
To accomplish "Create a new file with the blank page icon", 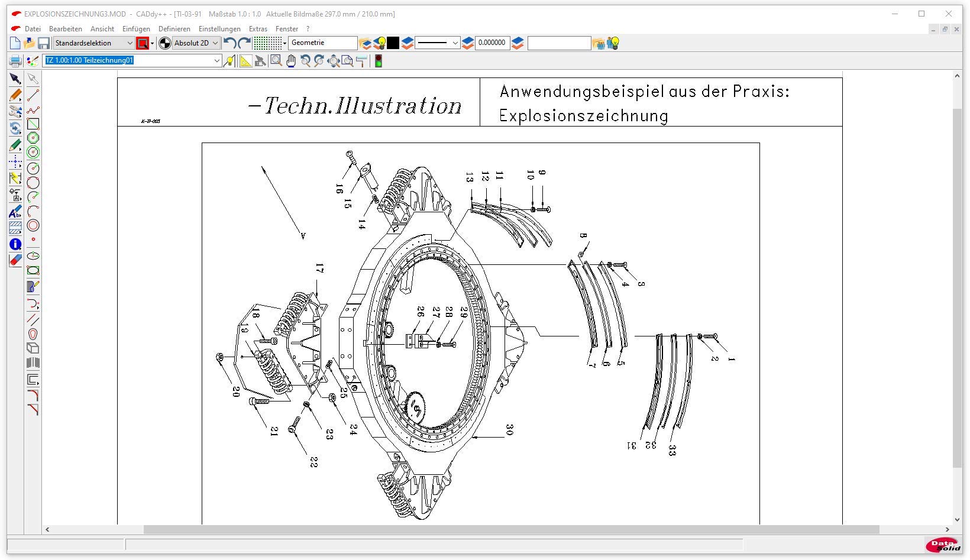I will tap(15, 43).
